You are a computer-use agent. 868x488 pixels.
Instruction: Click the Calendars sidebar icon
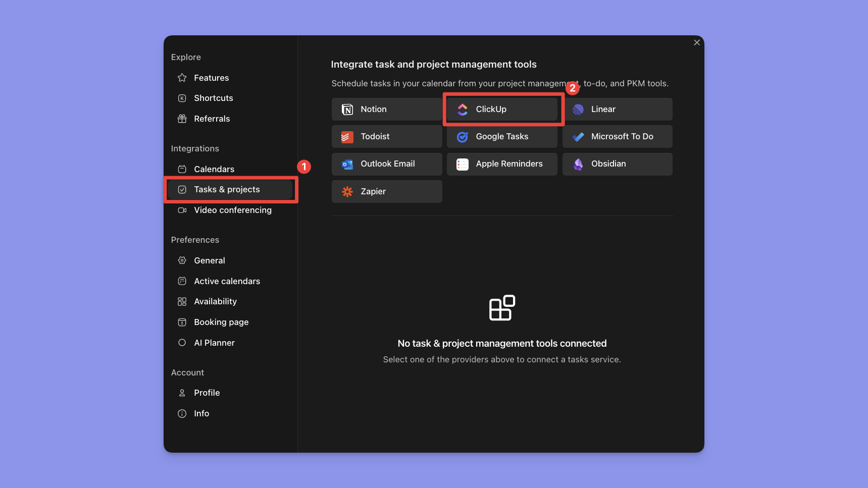coord(182,169)
